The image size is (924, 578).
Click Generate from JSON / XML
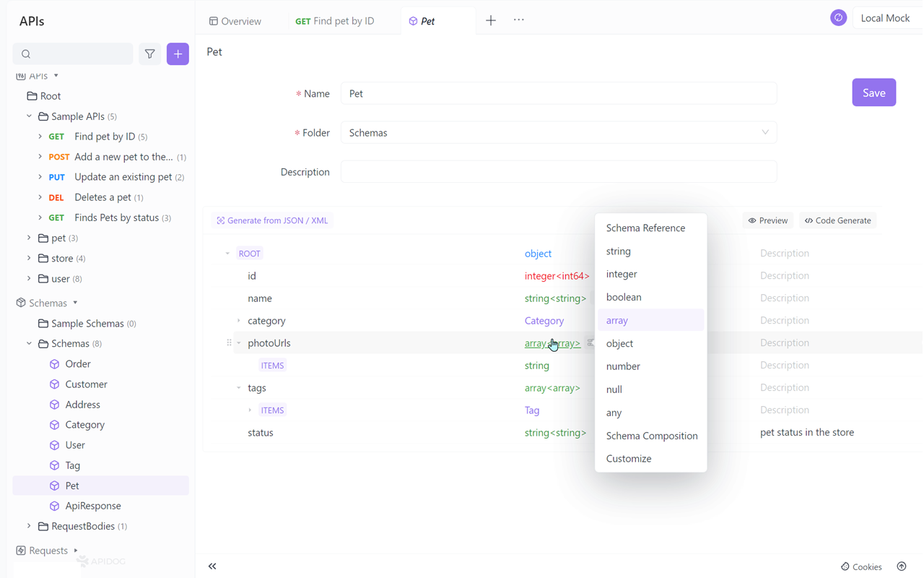tap(272, 220)
